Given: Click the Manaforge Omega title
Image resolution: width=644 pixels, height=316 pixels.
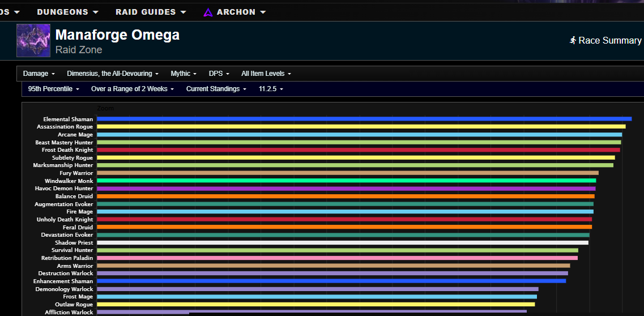Looking at the screenshot, I should pyautogui.click(x=117, y=35).
